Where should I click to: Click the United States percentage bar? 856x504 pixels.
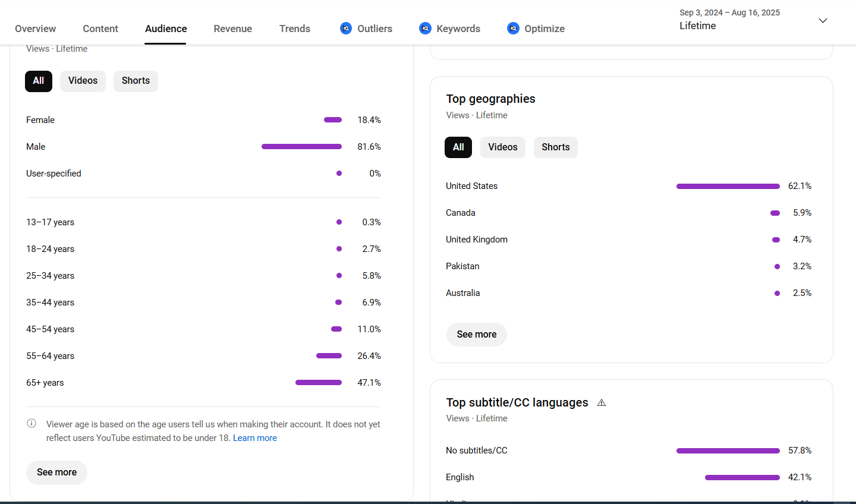(x=728, y=187)
